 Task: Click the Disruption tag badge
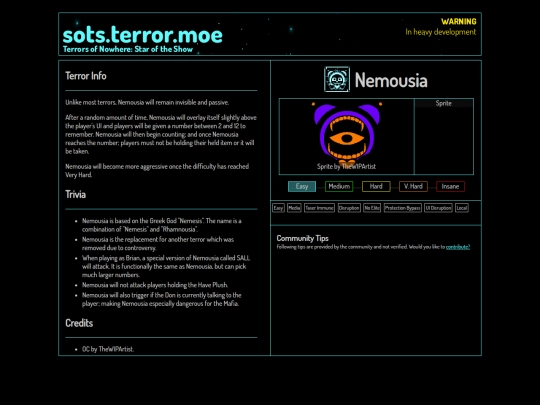click(x=349, y=208)
